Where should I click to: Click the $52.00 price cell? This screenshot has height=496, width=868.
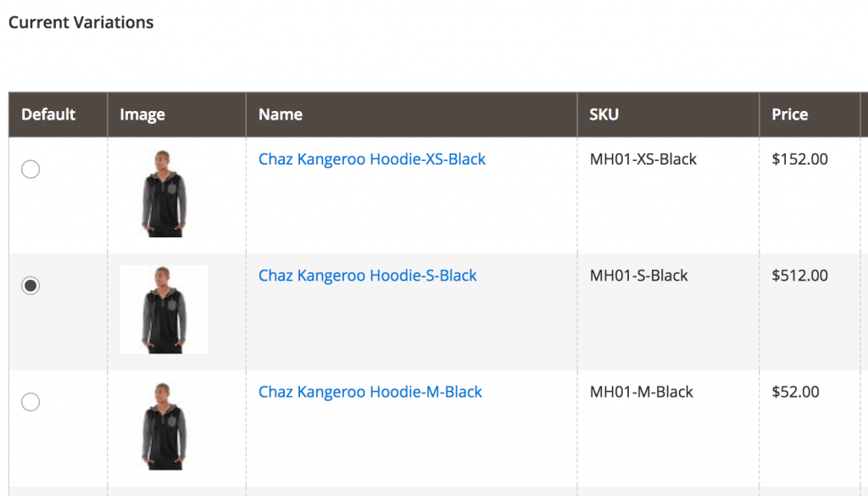[x=796, y=392]
